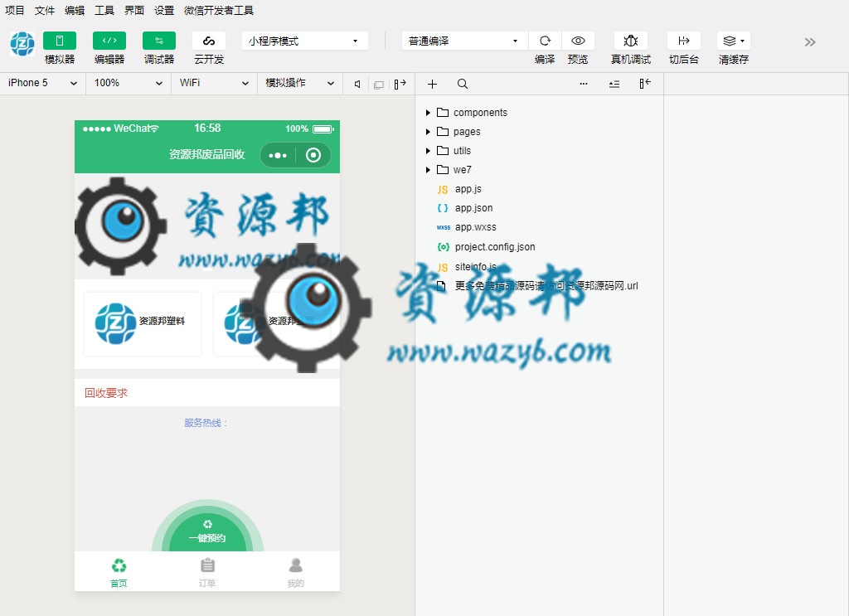The height and width of the screenshot is (616, 849).
Task: Expand the we7 folder
Action: [428, 170]
